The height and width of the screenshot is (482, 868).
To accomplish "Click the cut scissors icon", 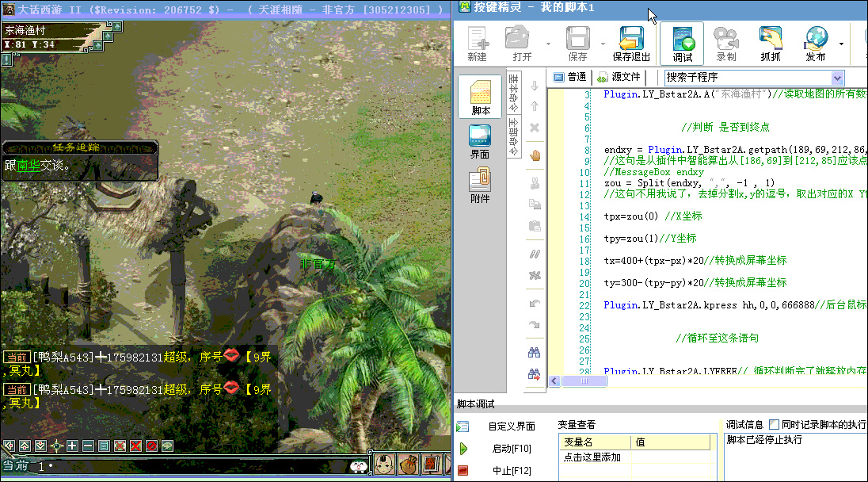I will [x=535, y=183].
